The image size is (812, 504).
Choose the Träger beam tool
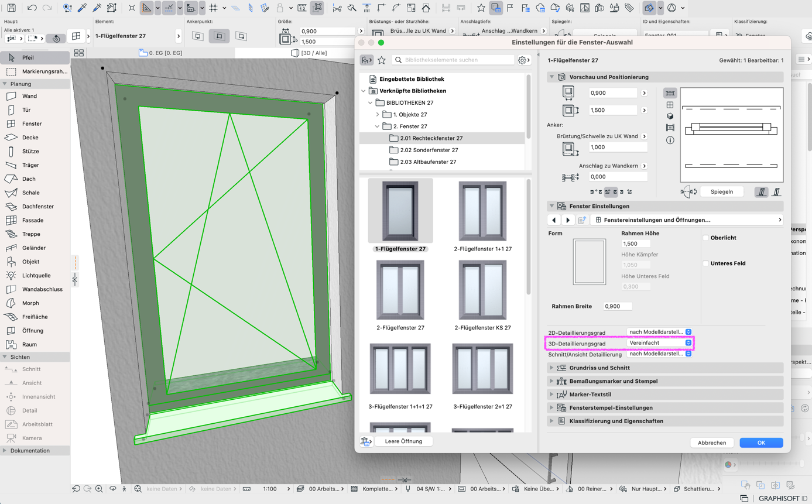click(35, 165)
